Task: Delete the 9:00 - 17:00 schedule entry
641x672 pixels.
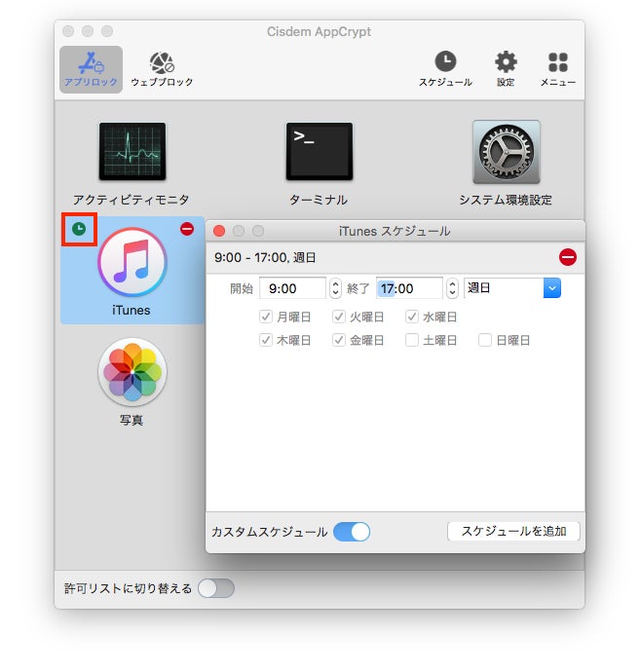Action: 568,257
